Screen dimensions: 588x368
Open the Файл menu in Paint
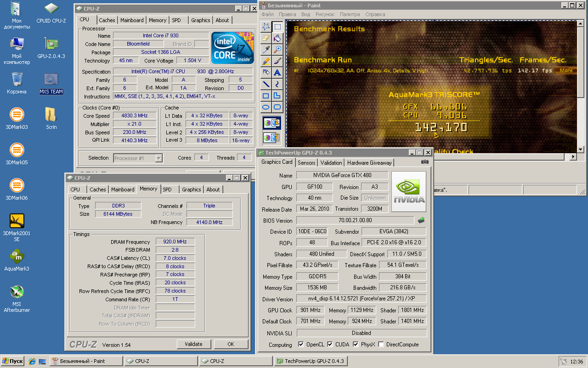(267, 14)
